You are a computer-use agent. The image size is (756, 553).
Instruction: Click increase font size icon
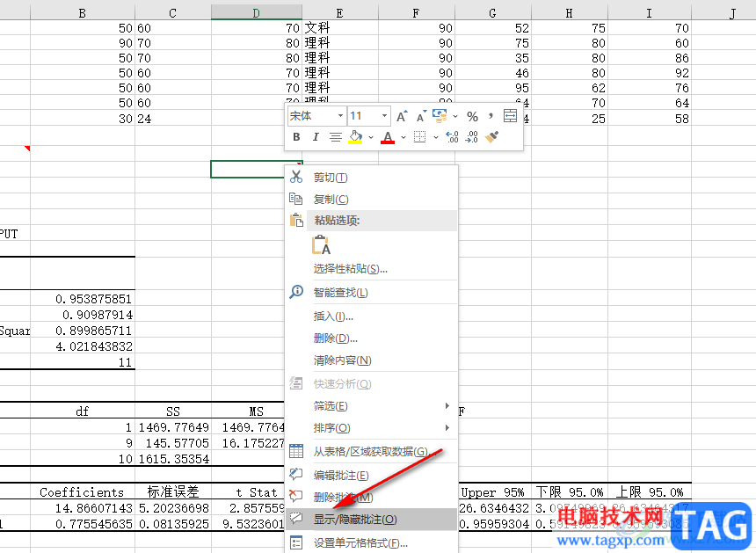coord(402,116)
